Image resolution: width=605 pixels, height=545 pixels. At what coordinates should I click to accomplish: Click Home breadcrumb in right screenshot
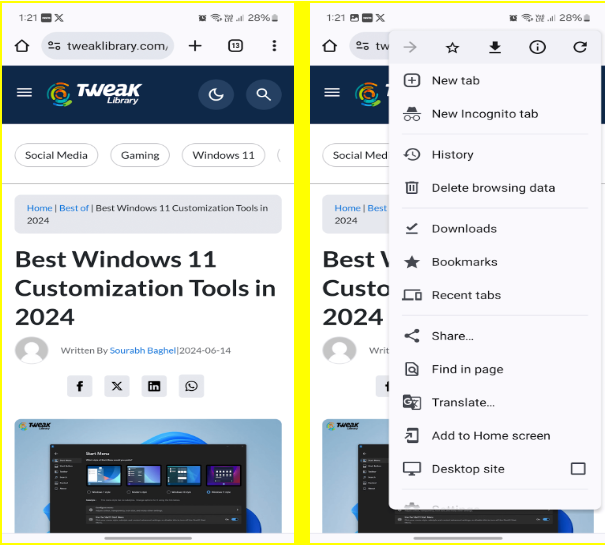coord(347,208)
